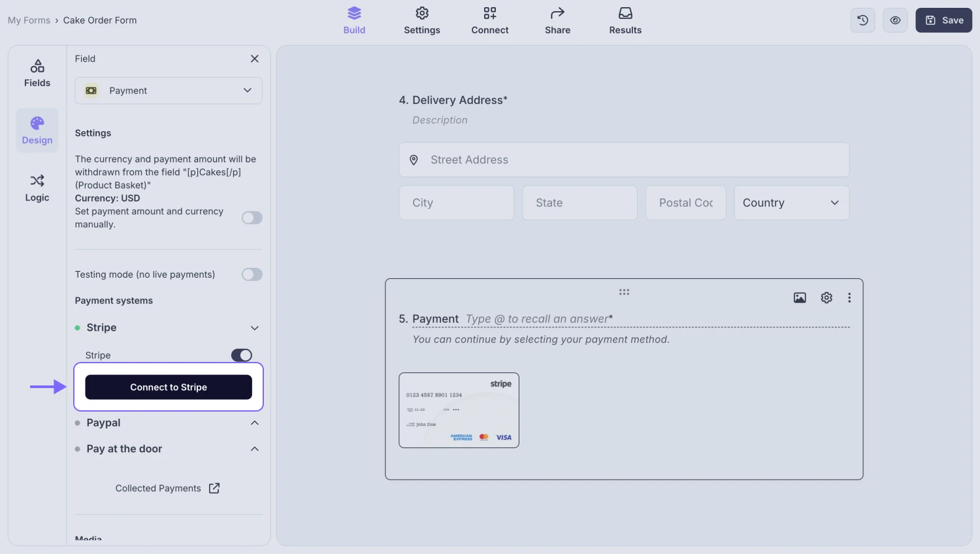Open the Country dropdown
Screen dimensions: 980x554
(791, 203)
